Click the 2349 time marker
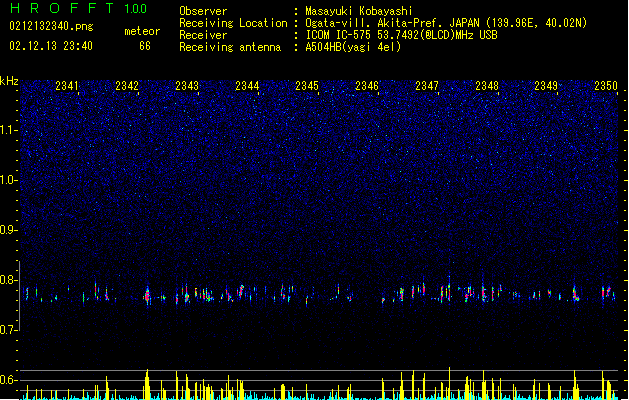 tap(546, 85)
